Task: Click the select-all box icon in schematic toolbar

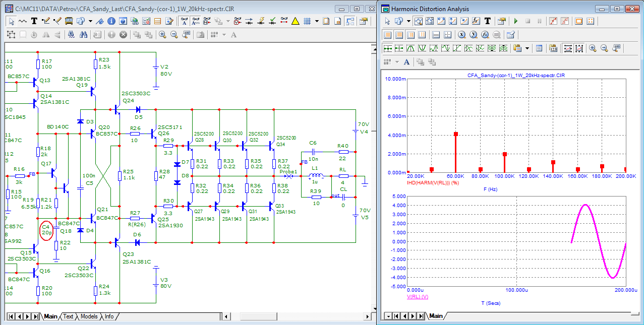Action: (12, 34)
